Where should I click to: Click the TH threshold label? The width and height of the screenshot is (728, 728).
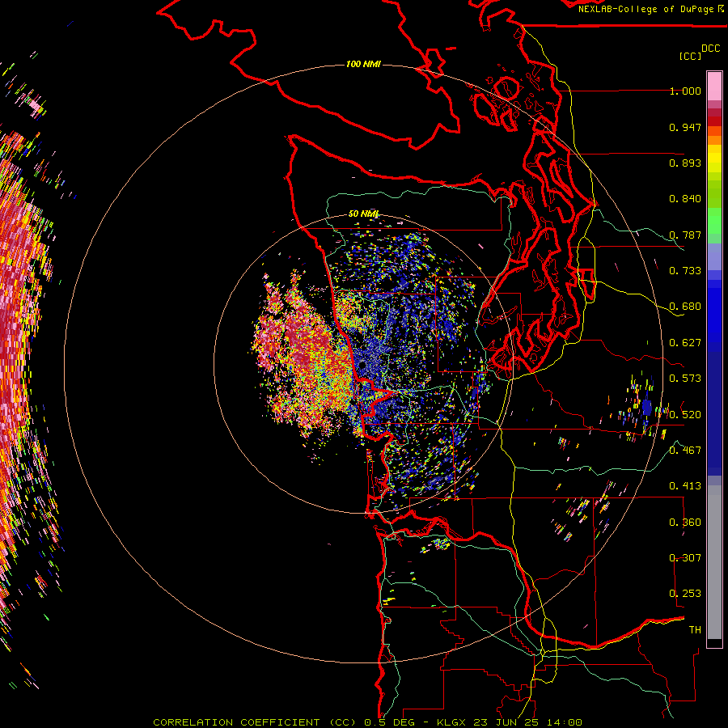pos(695,630)
